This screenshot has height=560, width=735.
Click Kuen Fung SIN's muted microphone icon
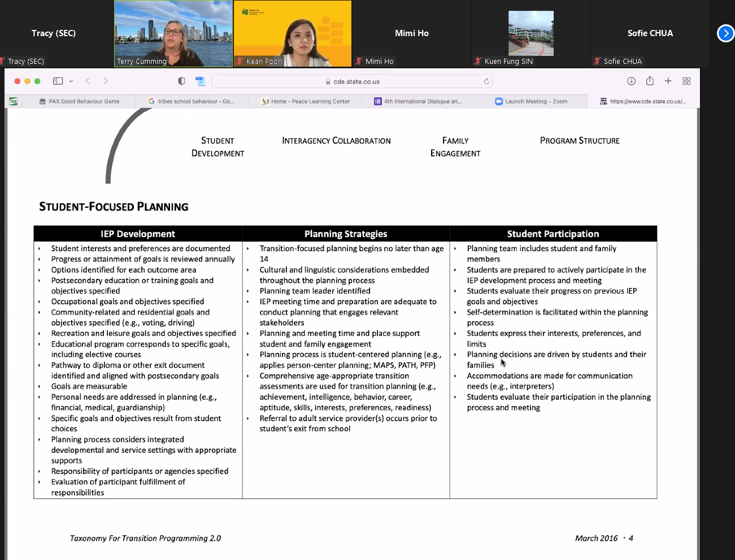[x=478, y=61]
